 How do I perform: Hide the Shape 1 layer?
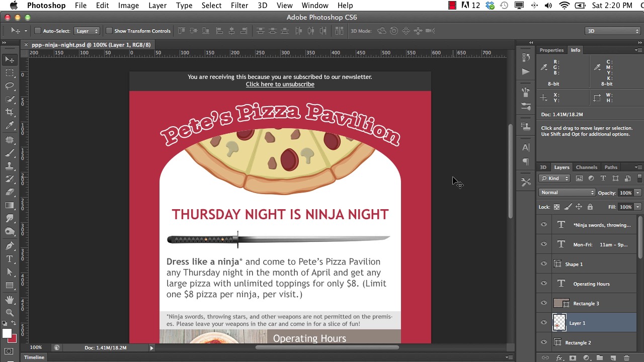[x=544, y=264]
